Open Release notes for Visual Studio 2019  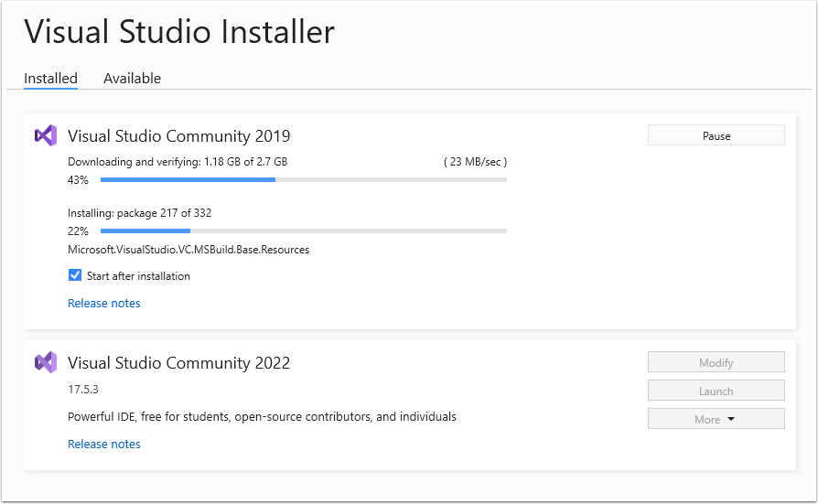coord(103,303)
